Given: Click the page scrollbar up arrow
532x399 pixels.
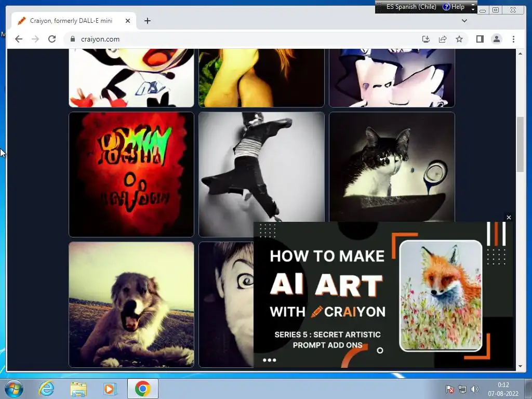Looking at the screenshot, I should (x=520, y=54).
